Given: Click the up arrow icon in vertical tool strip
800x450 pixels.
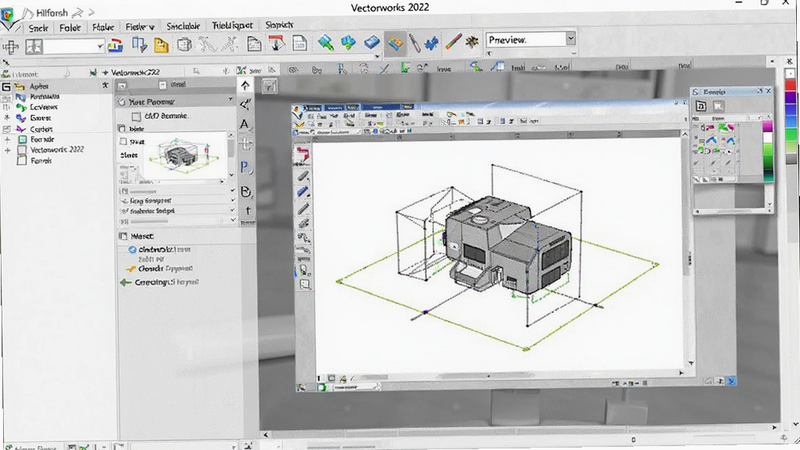Looking at the screenshot, I should click(x=245, y=85).
